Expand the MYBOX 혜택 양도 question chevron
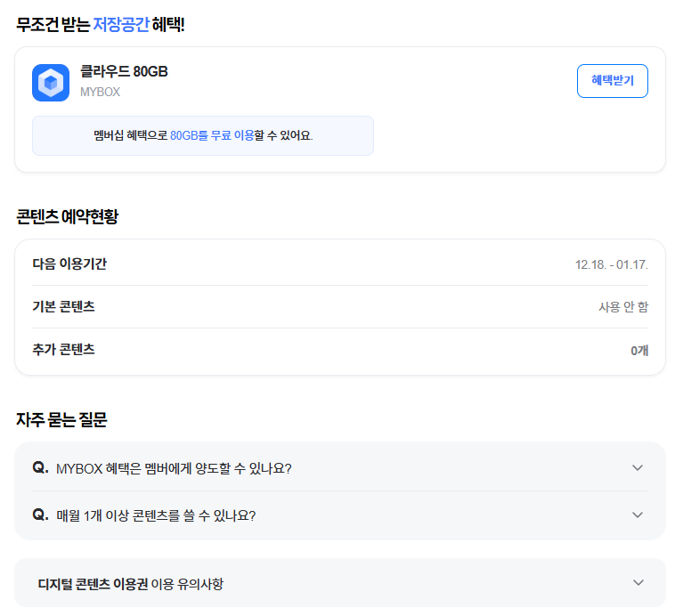 pos(638,467)
